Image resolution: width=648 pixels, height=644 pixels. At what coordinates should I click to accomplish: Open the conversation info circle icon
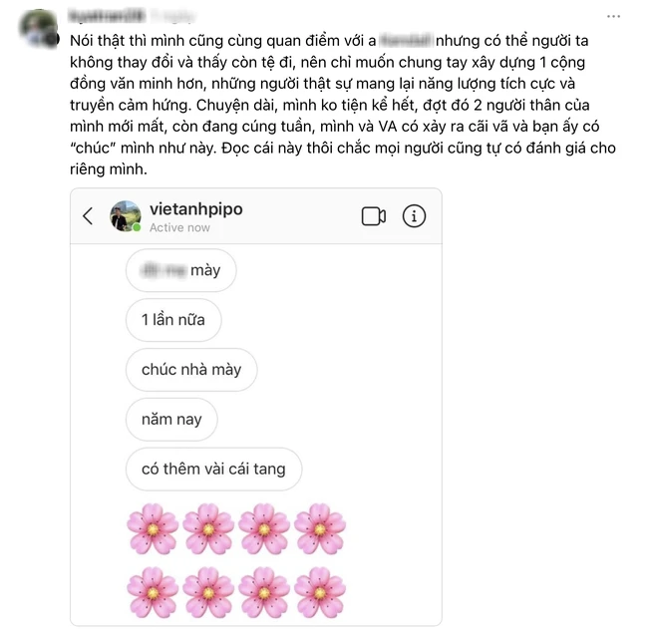[414, 215]
